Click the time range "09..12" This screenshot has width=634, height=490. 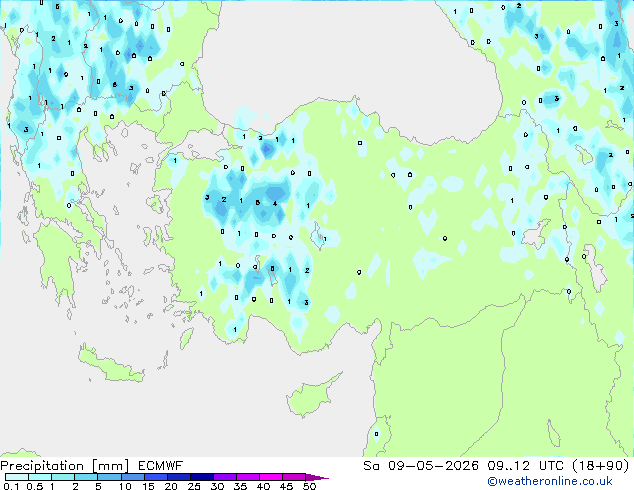click(508, 466)
